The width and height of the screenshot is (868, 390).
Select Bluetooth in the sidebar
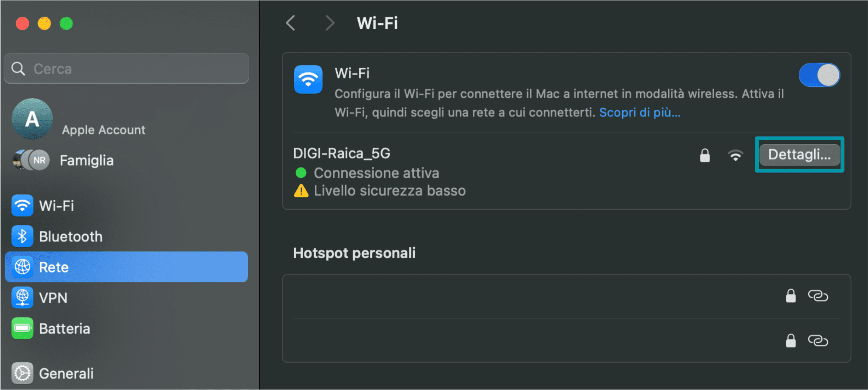click(x=70, y=236)
